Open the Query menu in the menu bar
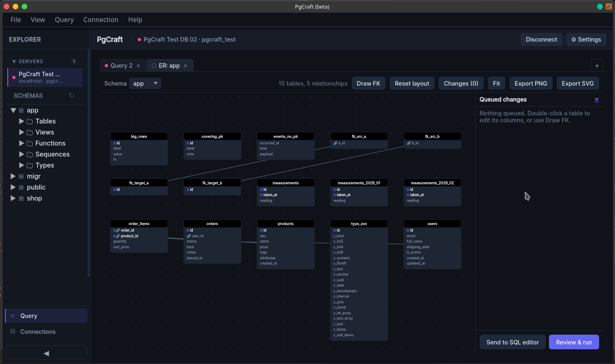This screenshot has width=615, height=364. point(64,20)
